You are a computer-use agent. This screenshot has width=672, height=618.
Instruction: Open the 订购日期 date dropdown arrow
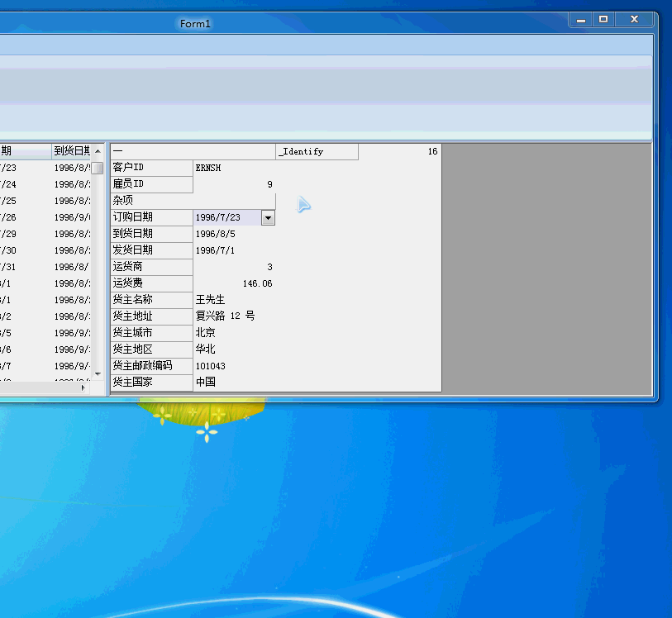tap(268, 217)
